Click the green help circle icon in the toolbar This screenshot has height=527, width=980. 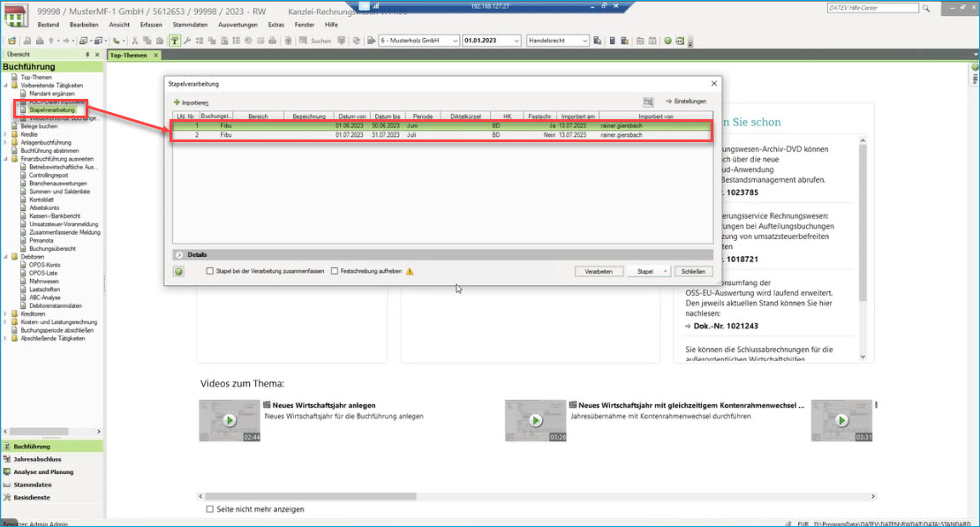667,41
